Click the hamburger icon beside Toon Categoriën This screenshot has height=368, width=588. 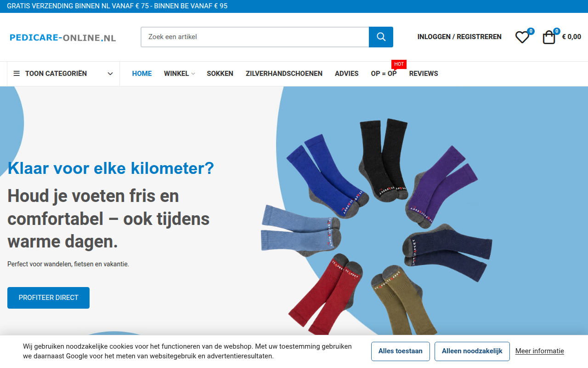(x=17, y=74)
